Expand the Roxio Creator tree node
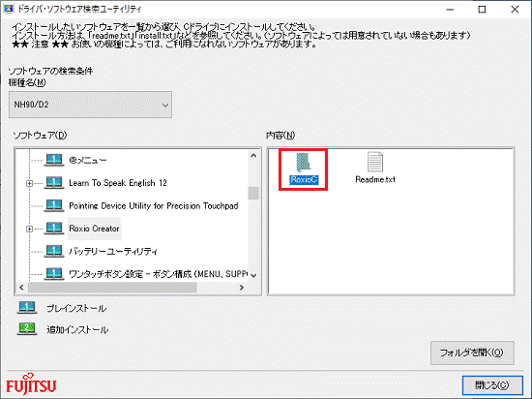 click(x=30, y=229)
